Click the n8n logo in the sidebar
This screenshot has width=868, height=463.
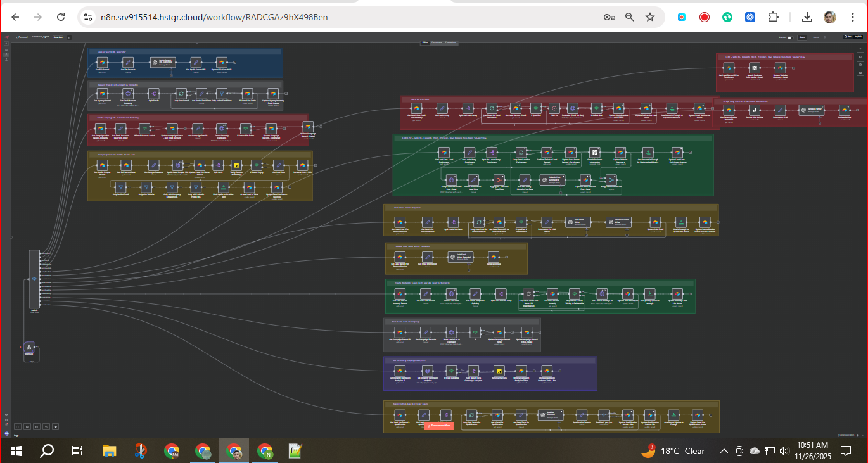[6, 37]
